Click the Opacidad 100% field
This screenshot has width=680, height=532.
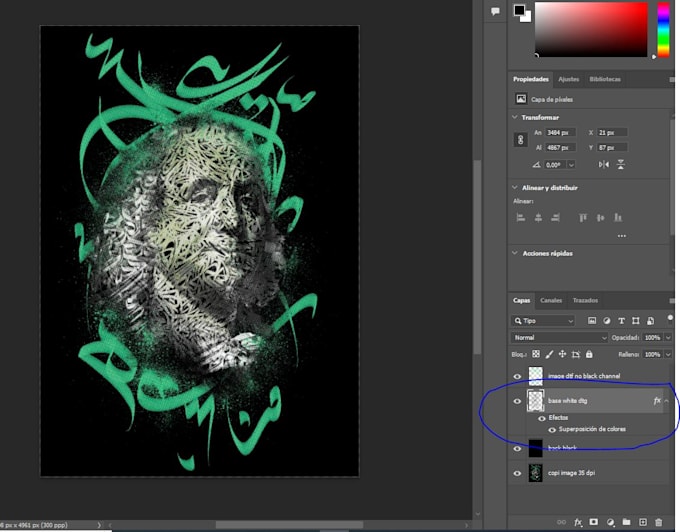(x=652, y=338)
